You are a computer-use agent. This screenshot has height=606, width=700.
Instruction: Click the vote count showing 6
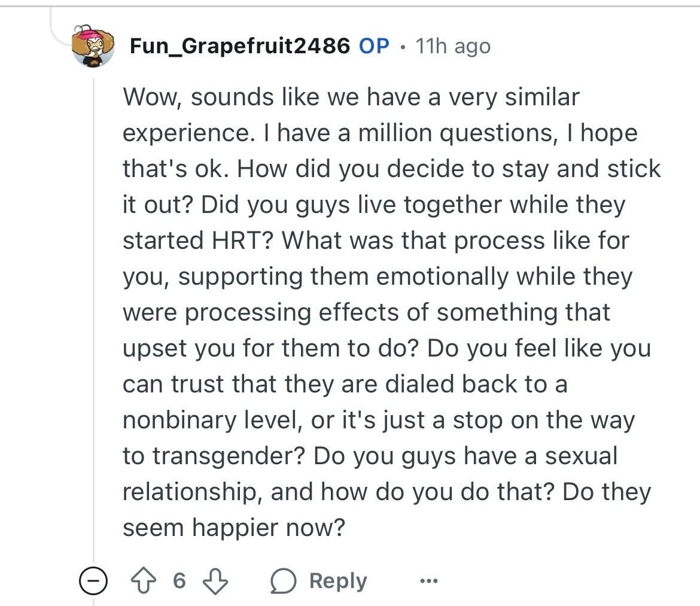coord(179,581)
